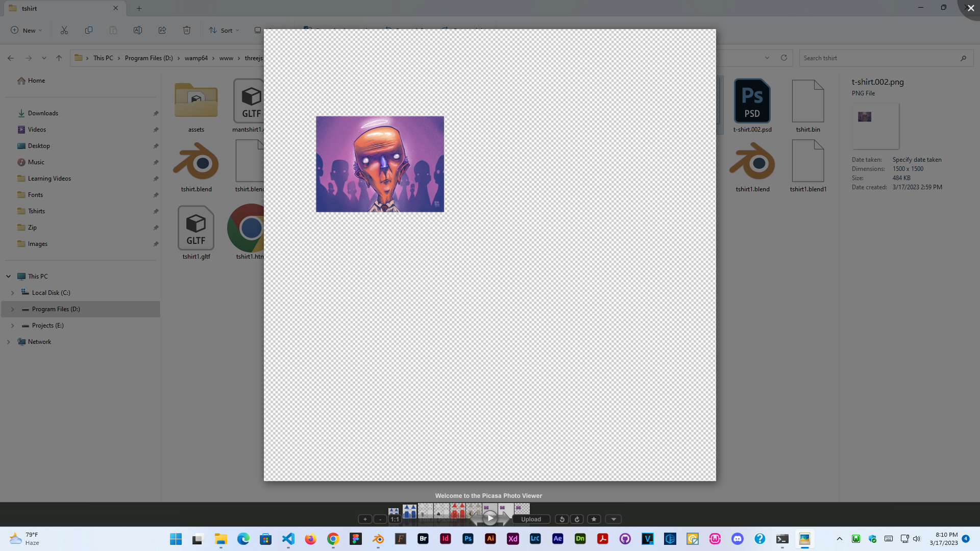Viewport: 980px width, 551px height.
Task: Expand Local Disk (C:) tree node
Action: [x=13, y=293]
